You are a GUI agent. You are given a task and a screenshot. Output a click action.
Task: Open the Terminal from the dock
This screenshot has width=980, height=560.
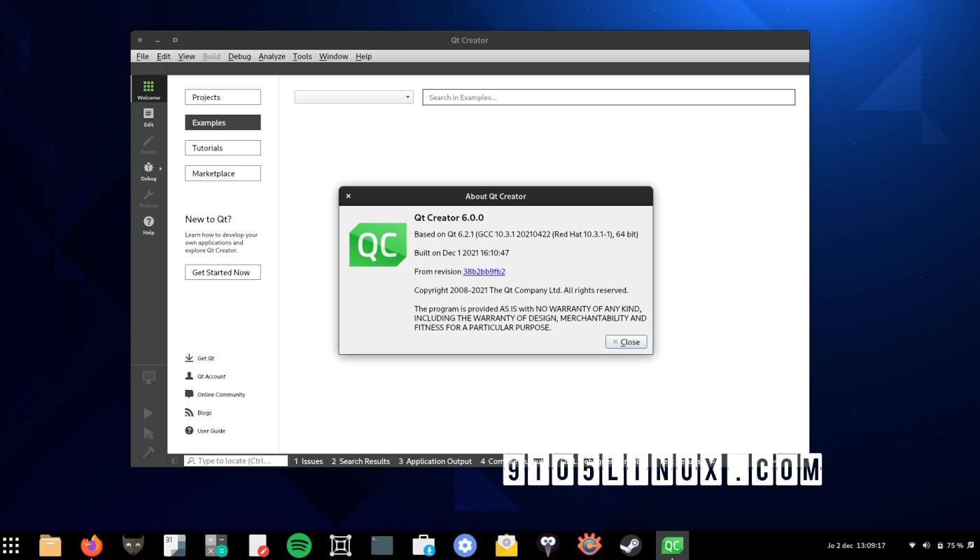coord(382,545)
